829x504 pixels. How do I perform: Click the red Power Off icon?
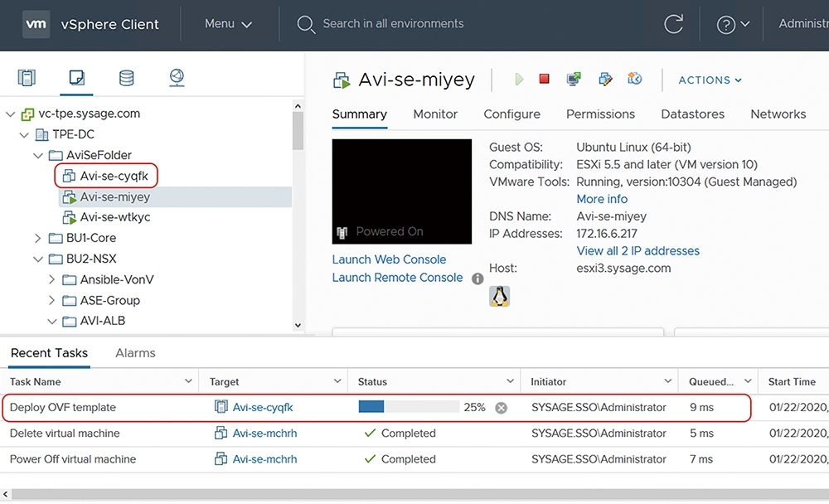(x=544, y=79)
